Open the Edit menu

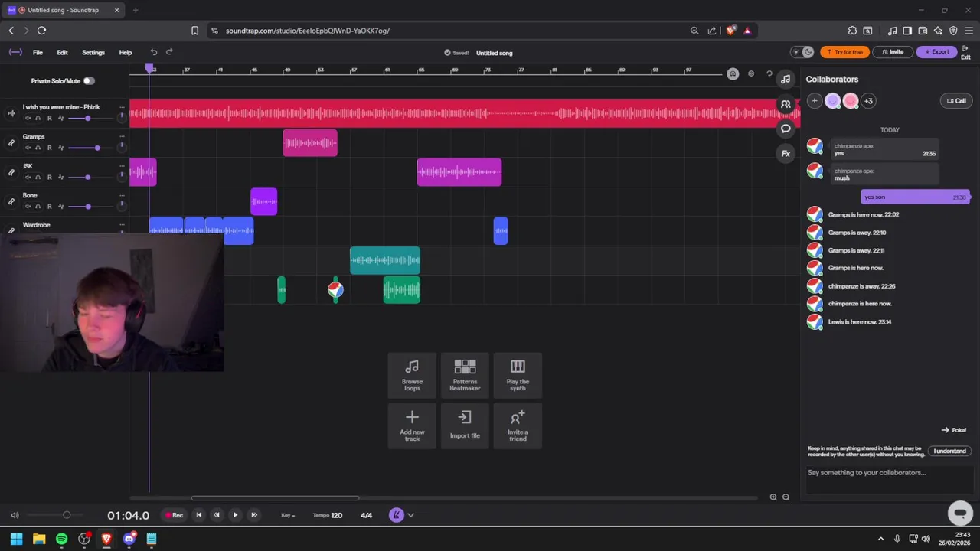62,52
